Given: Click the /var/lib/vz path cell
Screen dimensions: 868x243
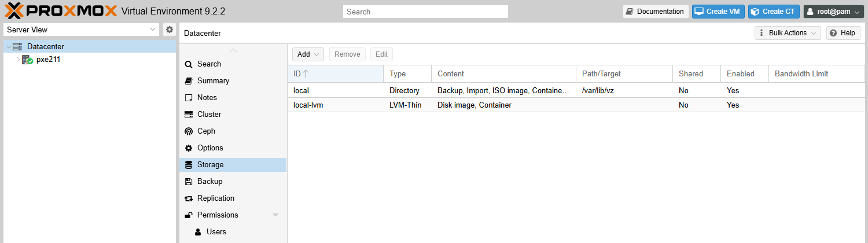Looking at the screenshot, I should (598, 91).
